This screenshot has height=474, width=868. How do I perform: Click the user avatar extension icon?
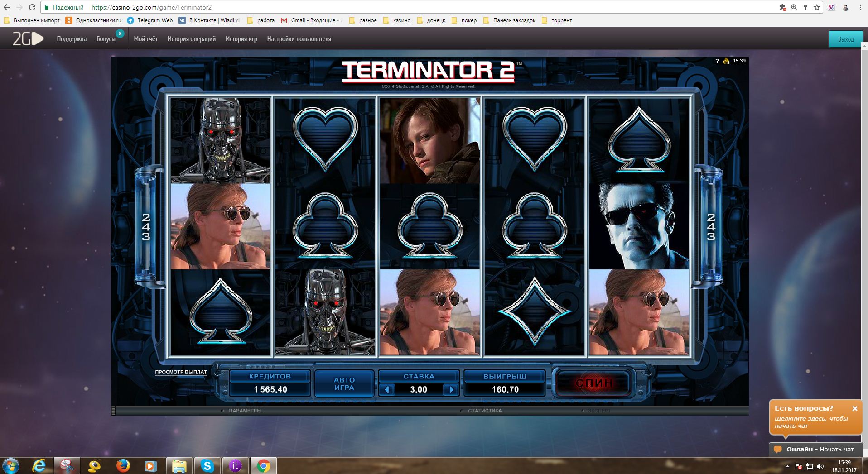click(845, 7)
